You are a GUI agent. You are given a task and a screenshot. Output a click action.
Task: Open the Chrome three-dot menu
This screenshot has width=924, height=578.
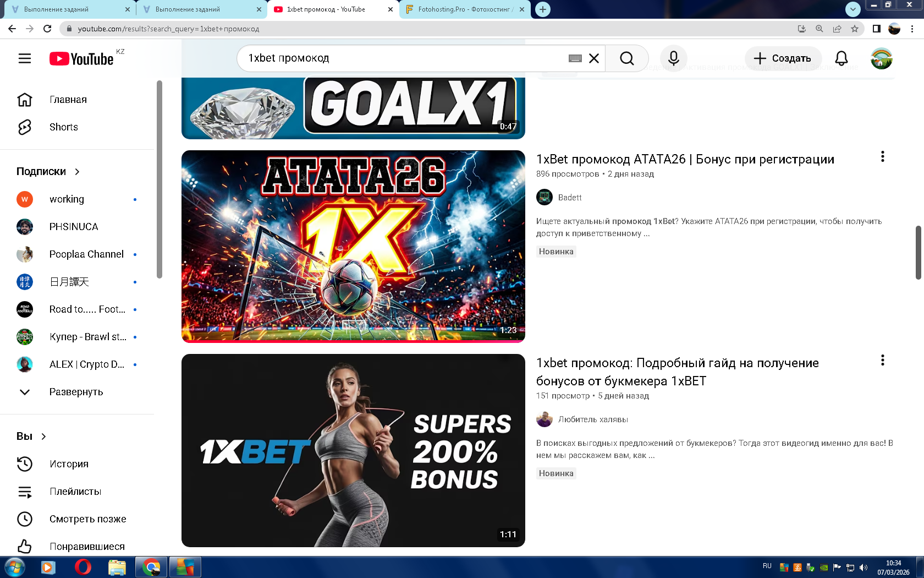912,29
